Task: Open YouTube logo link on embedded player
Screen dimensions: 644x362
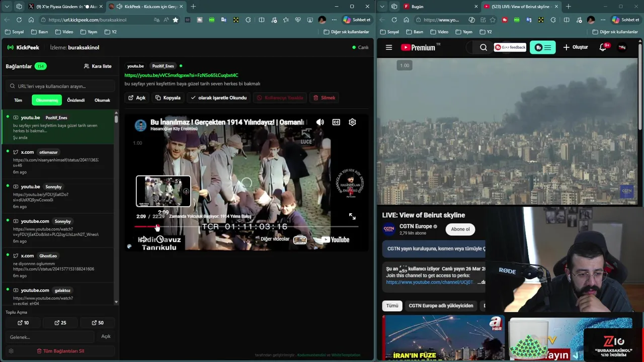Action: pyautogui.click(x=336, y=240)
